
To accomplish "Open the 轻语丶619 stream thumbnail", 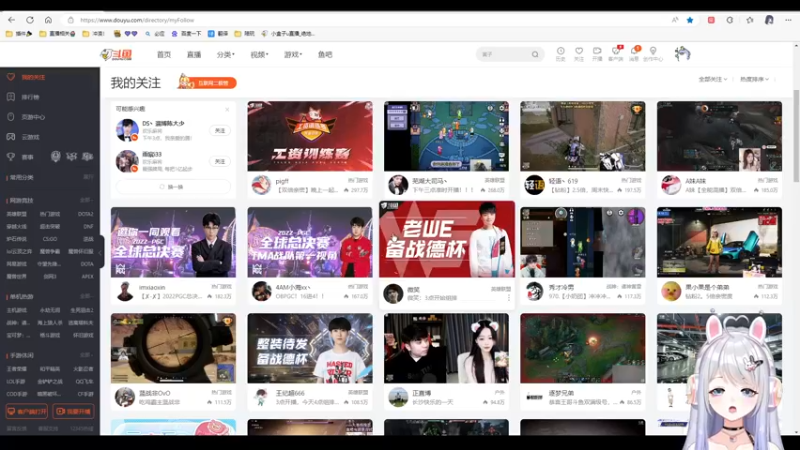I will [583, 136].
